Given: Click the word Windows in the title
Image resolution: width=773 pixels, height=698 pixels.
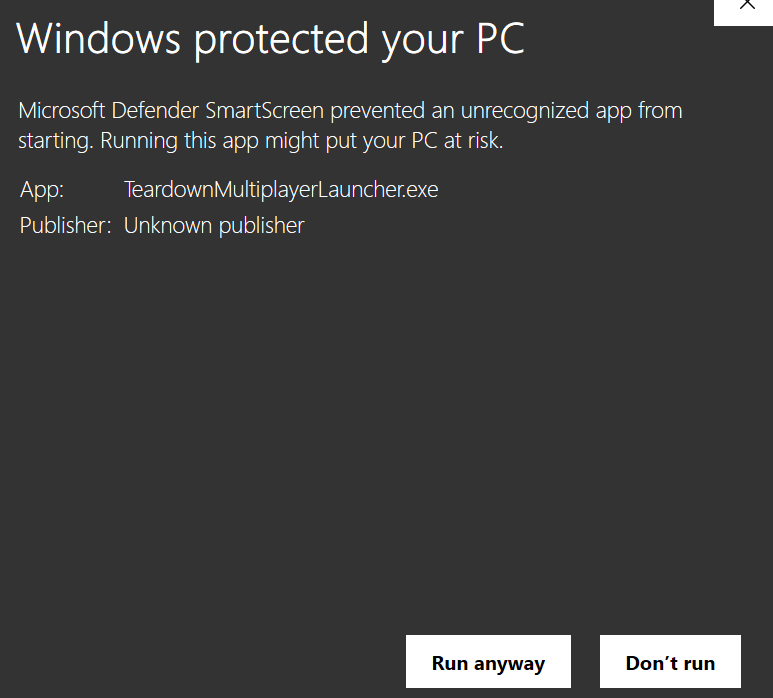Looking at the screenshot, I should (x=99, y=39).
